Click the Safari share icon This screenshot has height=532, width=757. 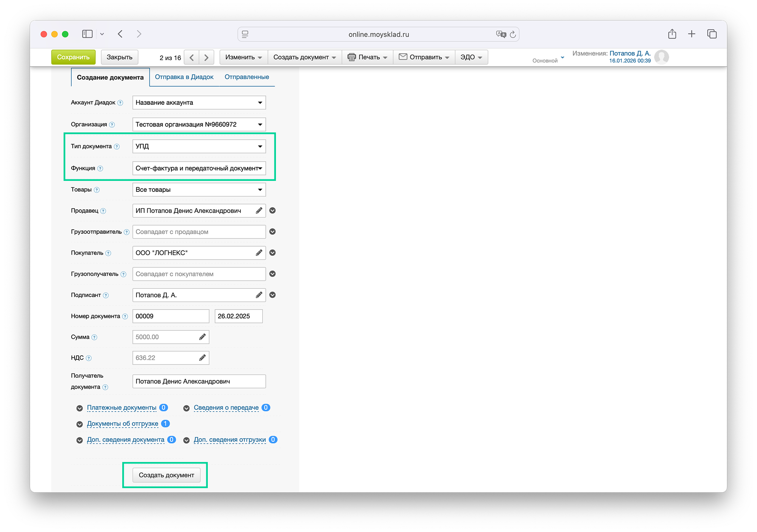coord(672,34)
